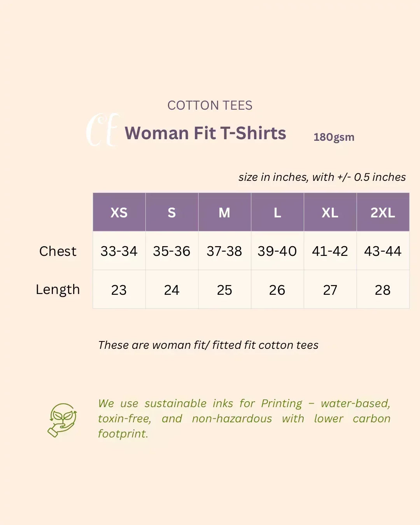The width and height of the screenshot is (420, 525).
Task: Pick the L size header cell
Action: coord(277,212)
